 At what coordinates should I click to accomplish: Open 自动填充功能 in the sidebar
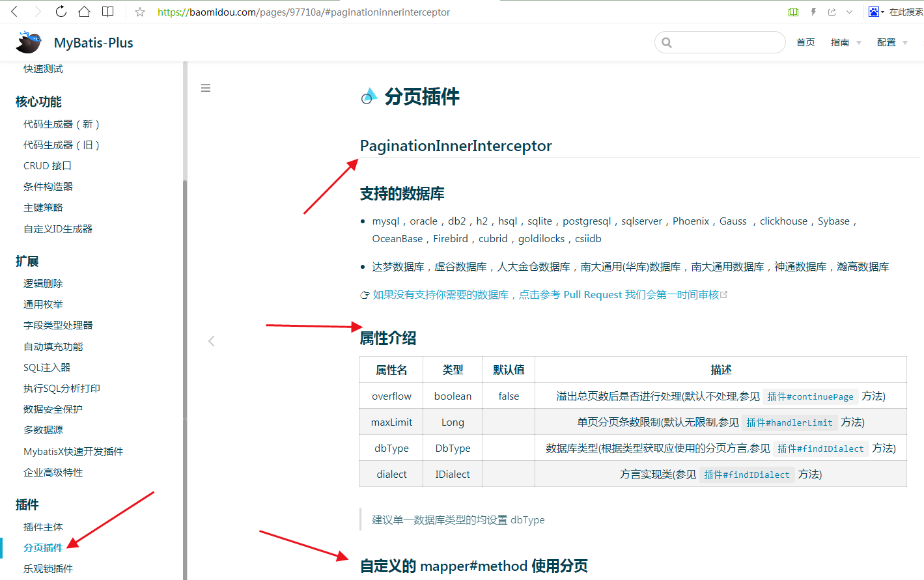pos(53,346)
